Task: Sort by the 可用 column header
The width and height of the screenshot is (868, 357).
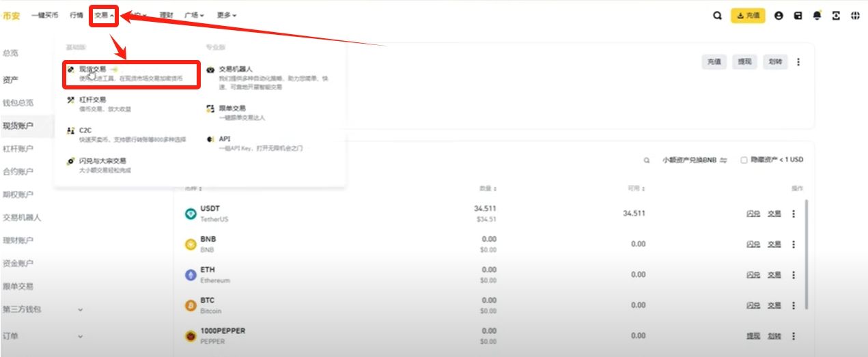Action: pos(638,189)
